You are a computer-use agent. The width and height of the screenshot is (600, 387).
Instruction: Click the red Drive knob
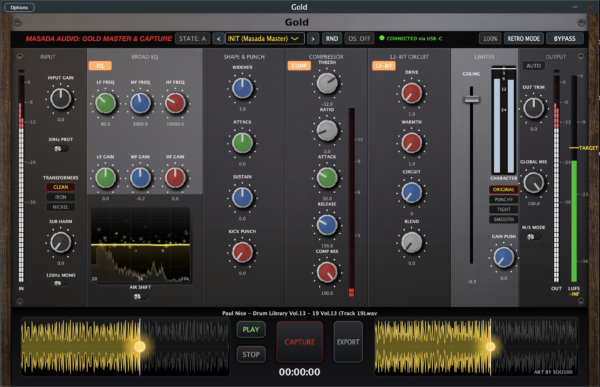pyautogui.click(x=412, y=93)
